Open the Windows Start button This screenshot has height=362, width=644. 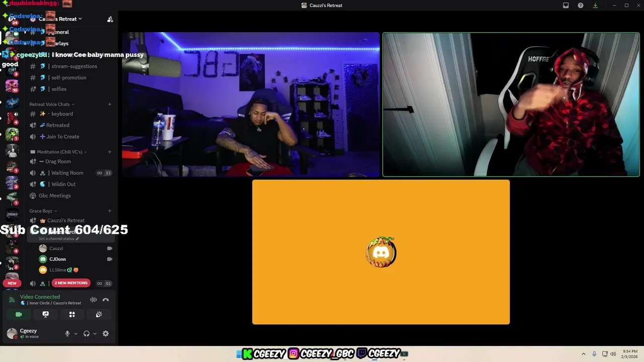pos(239,354)
